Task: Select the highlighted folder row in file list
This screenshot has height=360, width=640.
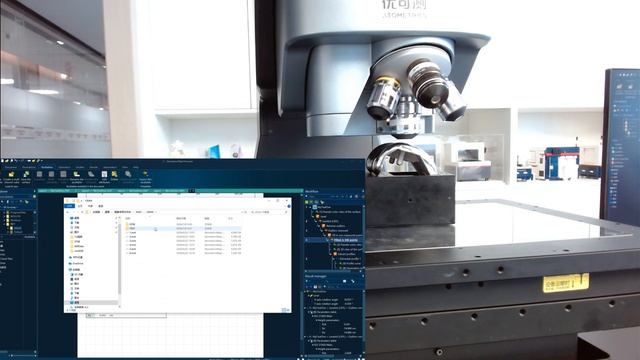Action: point(183,229)
